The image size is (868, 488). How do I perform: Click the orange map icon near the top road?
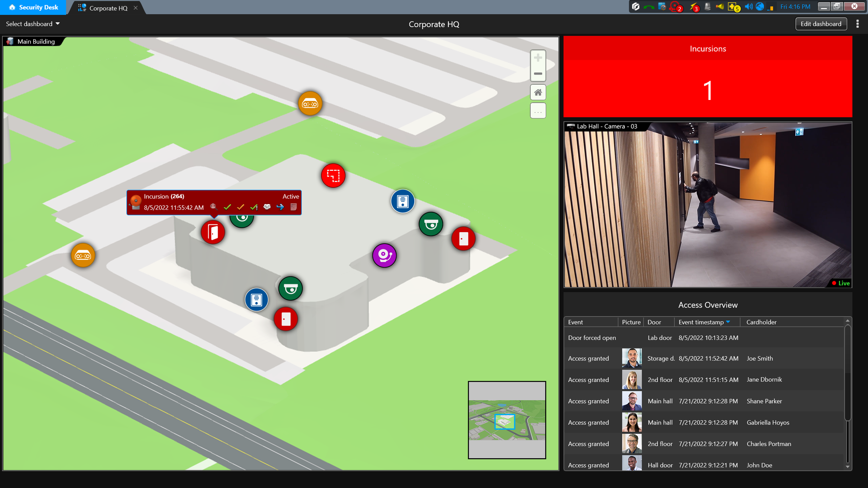point(310,103)
